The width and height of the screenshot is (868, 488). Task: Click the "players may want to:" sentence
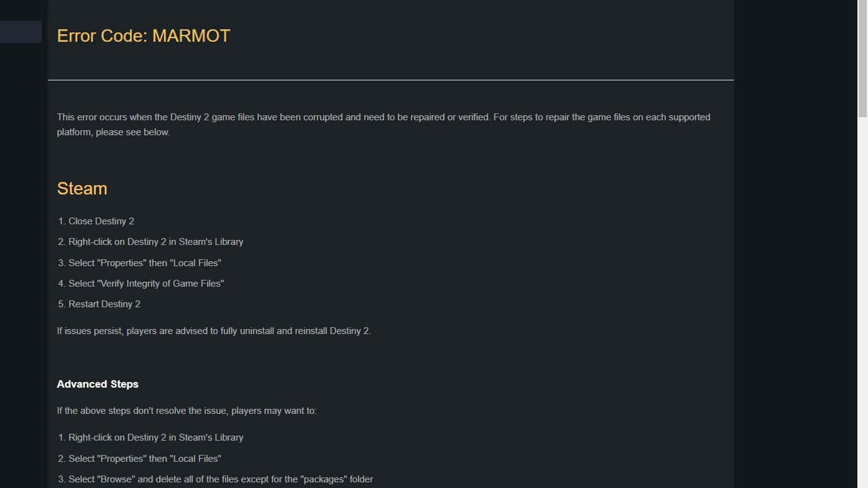tap(186, 411)
